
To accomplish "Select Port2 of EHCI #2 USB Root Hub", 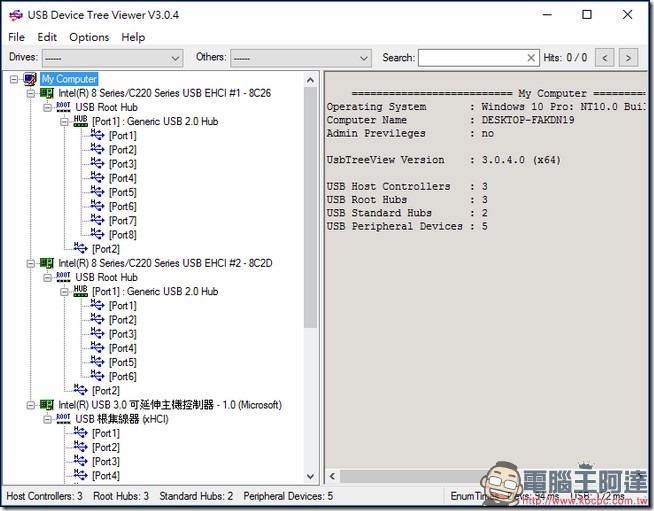I will [106, 391].
